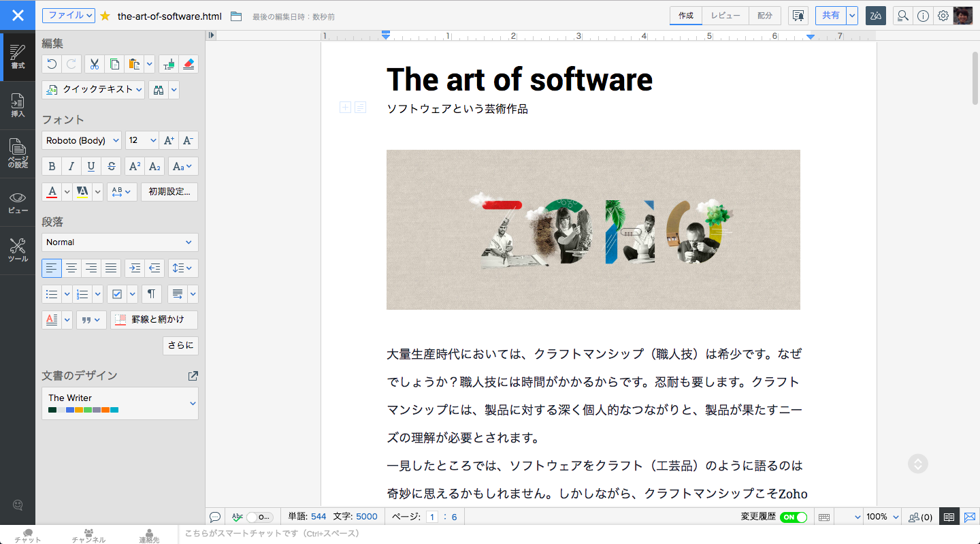
Task: Click the mail icon in the status bar
Action: pyautogui.click(x=970, y=517)
